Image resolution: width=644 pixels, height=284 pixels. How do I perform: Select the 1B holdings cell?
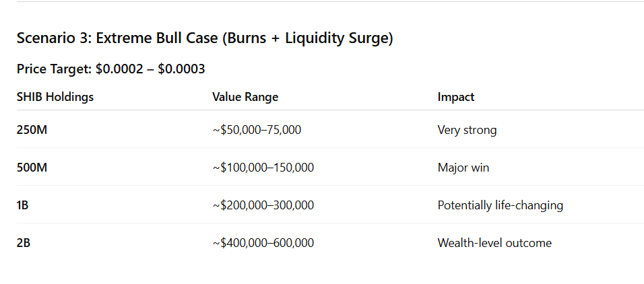pyautogui.click(x=24, y=205)
